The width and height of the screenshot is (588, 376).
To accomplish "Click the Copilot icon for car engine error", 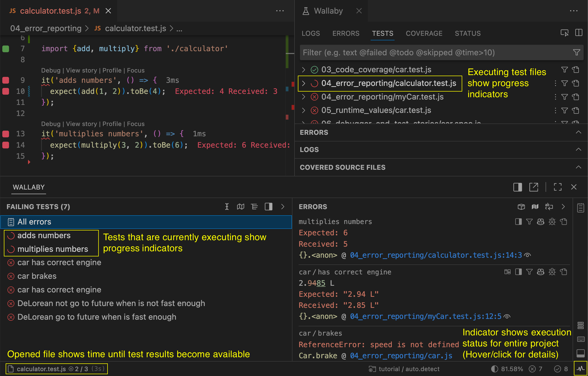I will coord(540,272).
